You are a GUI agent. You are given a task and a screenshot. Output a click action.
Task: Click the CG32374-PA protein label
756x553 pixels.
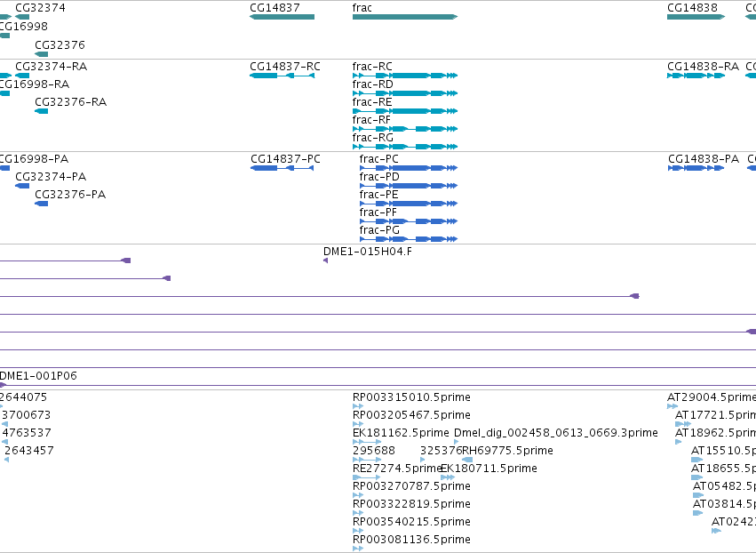click(x=51, y=177)
